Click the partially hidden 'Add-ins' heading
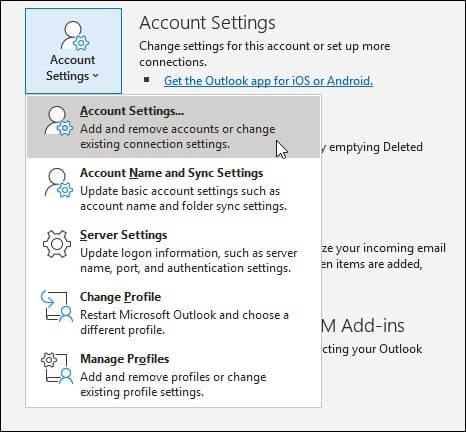 pos(363,326)
